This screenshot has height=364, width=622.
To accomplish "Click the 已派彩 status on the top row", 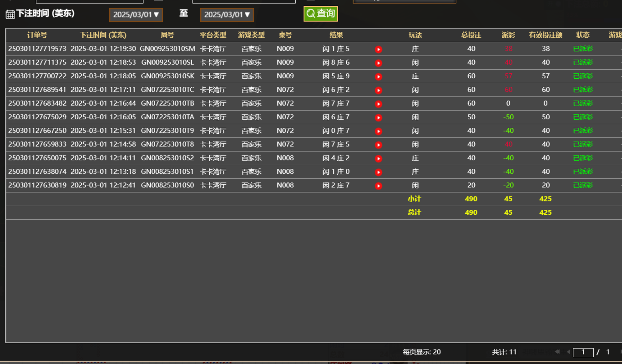I will tap(582, 49).
